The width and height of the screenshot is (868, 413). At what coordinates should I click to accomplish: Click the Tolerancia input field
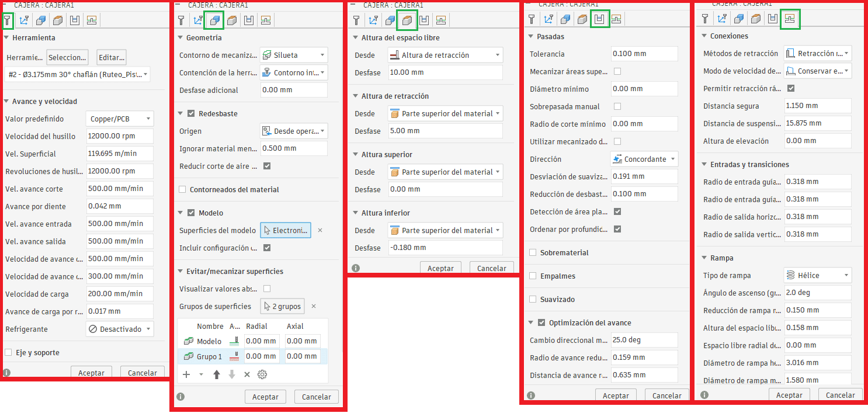click(x=644, y=53)
